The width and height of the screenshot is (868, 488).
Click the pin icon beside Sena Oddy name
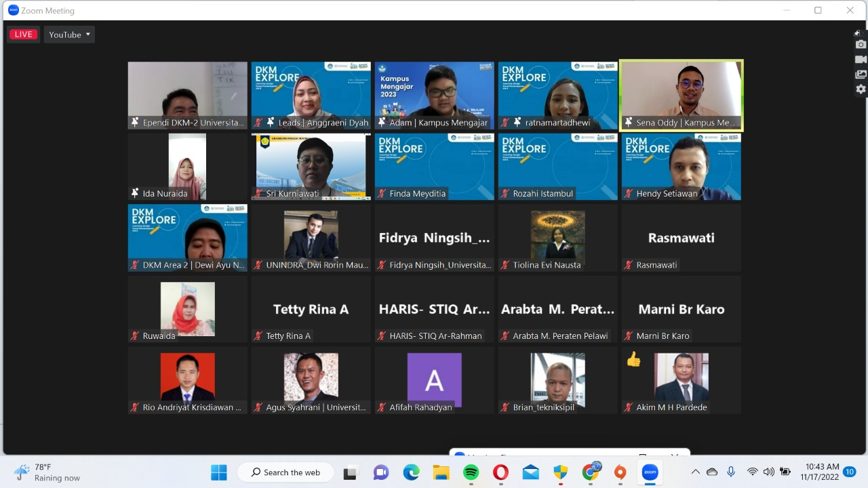pyautogui.click(x=629, y=123)
